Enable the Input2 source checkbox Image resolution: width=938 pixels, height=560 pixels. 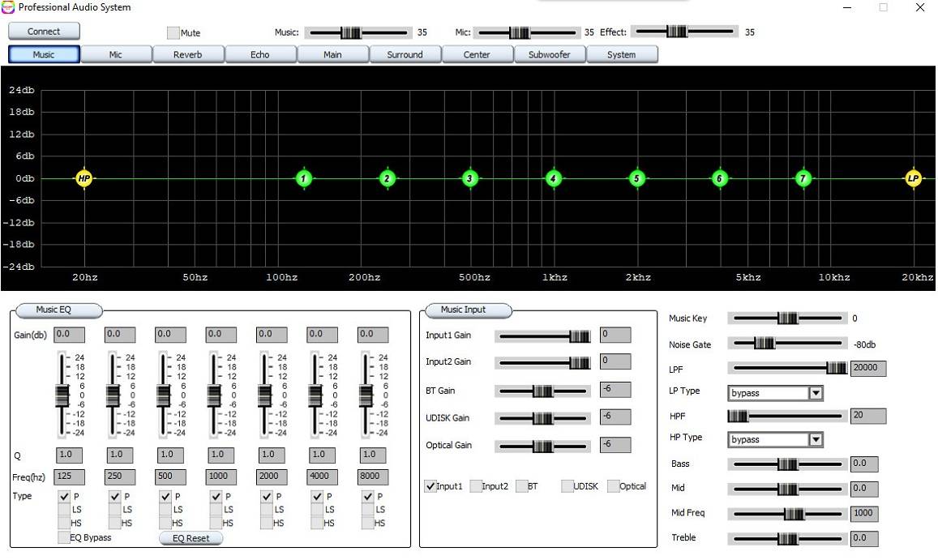[x=476, y=486]
